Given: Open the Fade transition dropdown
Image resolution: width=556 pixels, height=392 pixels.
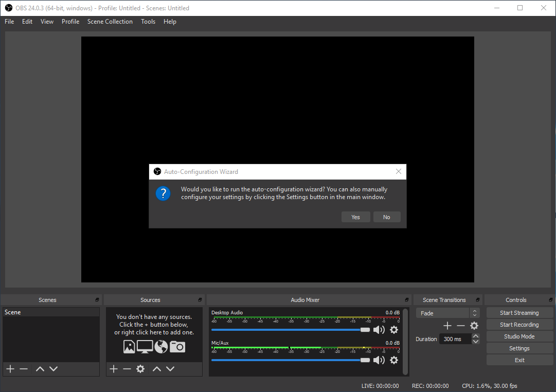Looking at the screenshot, I should (447, 313).
